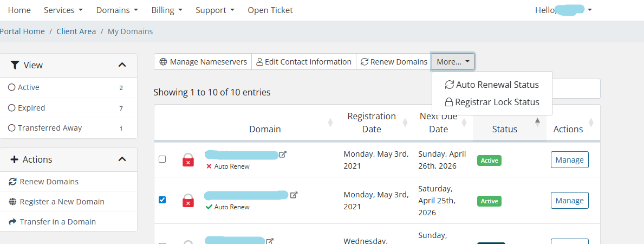Uncheck the second domain row checkbox
Viewport: 644px width, 244px height.
tap(162, 200)
